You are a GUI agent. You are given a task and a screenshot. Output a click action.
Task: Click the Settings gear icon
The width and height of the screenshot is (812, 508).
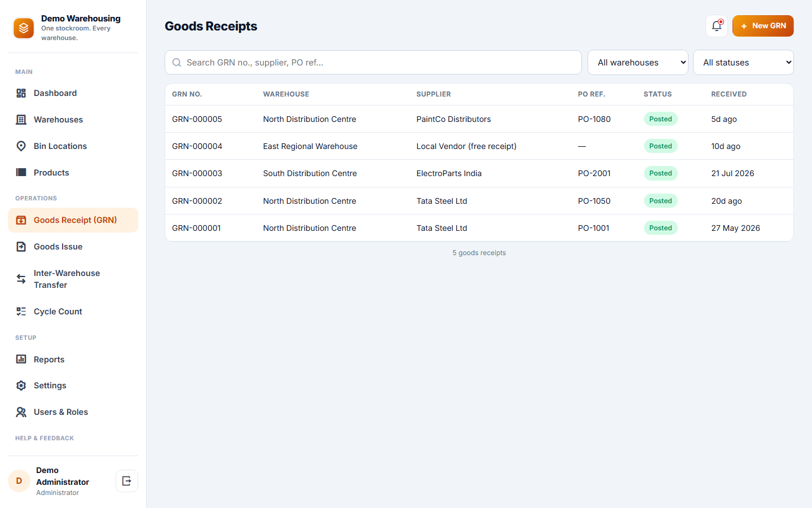point(21,386)
